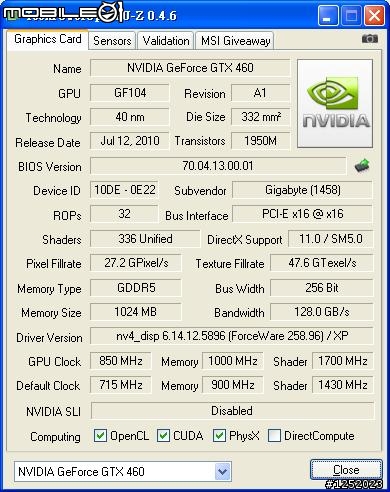Click the Pixel Fillrate value 27.2 GPixel/s
This screenshot has width=390, height=492.
pyautogui.click(x=136, y=263)
